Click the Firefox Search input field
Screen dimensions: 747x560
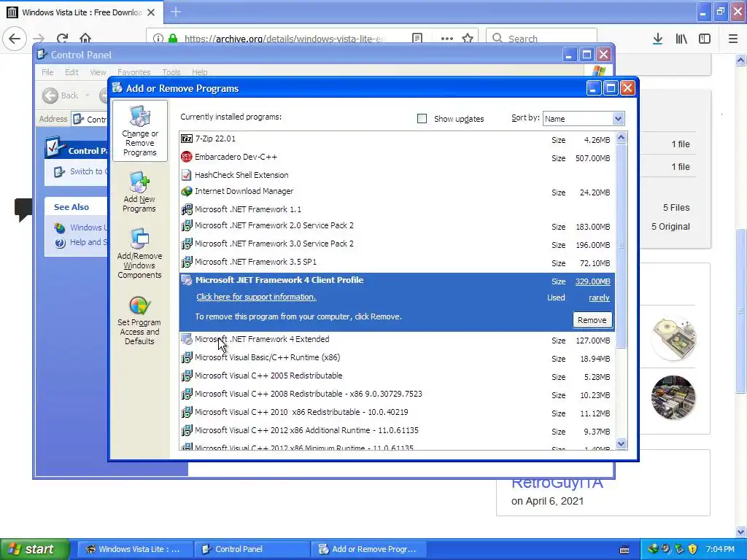click(541, 39)
